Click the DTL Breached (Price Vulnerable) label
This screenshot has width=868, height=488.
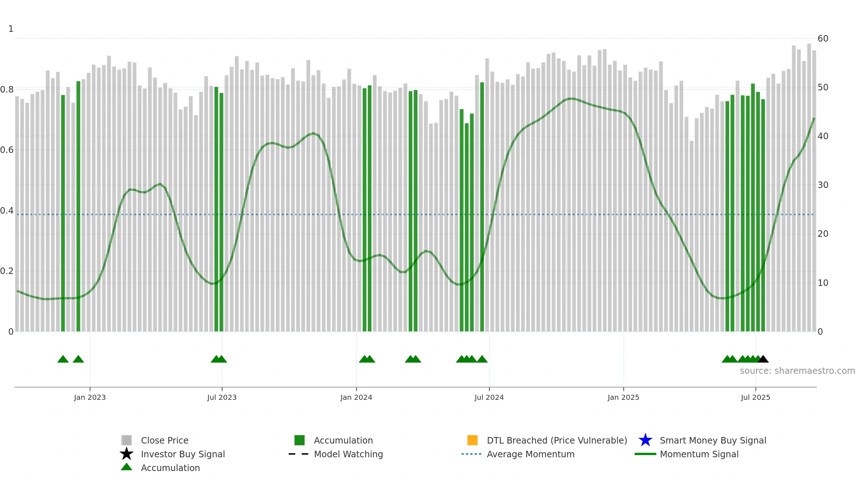point(557,440)
